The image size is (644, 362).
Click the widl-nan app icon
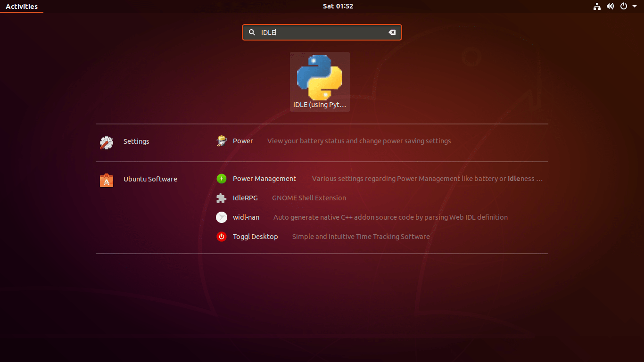[x=222, y=217]
